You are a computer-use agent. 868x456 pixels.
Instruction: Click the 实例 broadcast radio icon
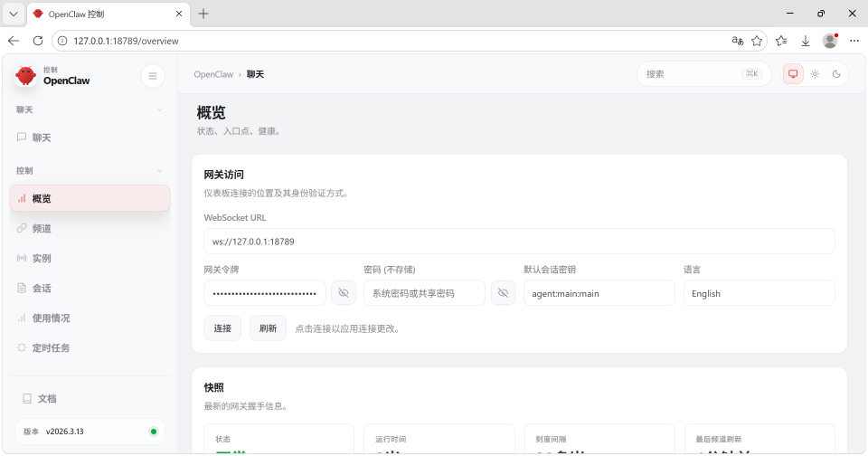[22, 258]
